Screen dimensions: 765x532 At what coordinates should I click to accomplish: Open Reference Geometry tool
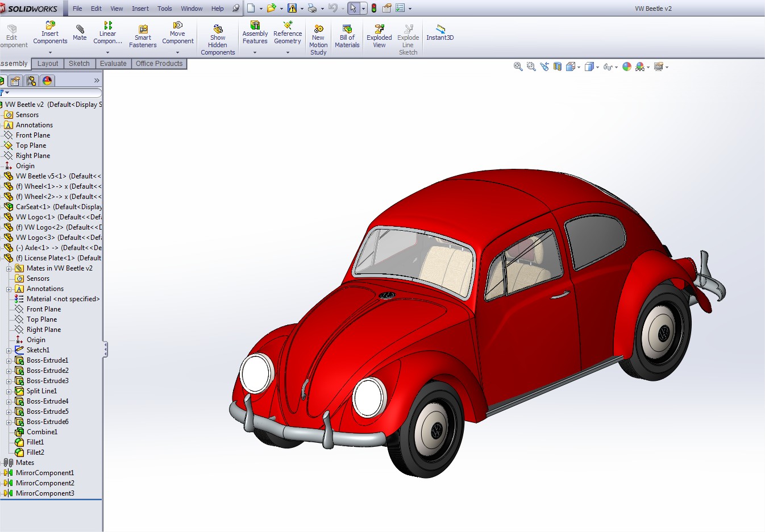[288, 33]
